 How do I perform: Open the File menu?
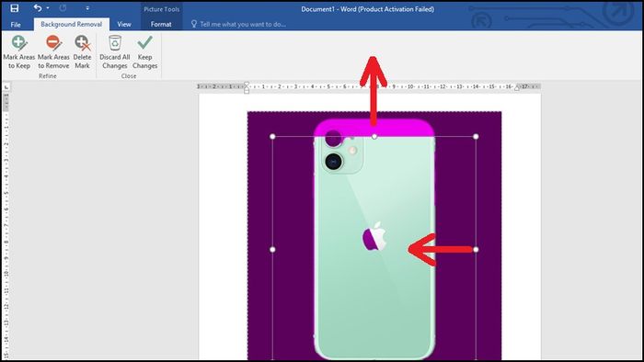click(16, 25)
